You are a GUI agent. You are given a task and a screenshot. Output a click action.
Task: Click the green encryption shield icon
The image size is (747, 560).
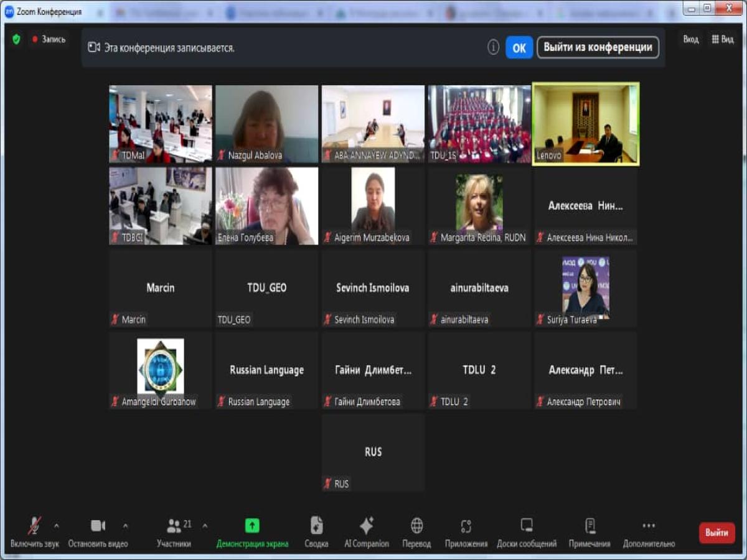(16, 39)
